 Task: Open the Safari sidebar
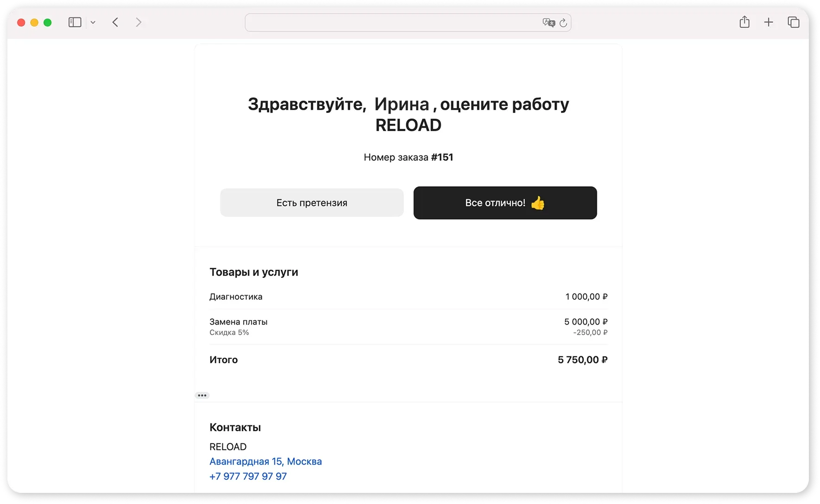click(x=75, y=22)
